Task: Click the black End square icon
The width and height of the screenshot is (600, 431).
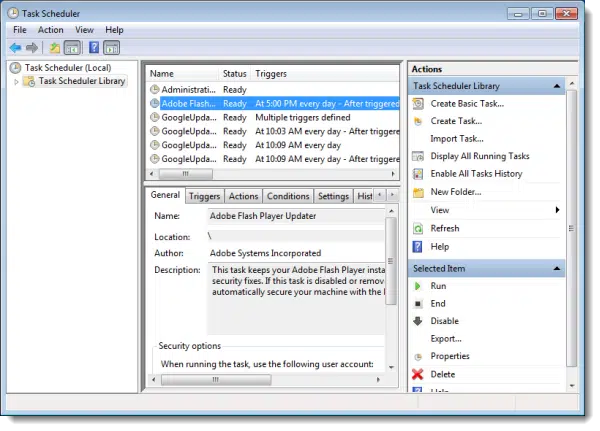Action: click(418, 304)
